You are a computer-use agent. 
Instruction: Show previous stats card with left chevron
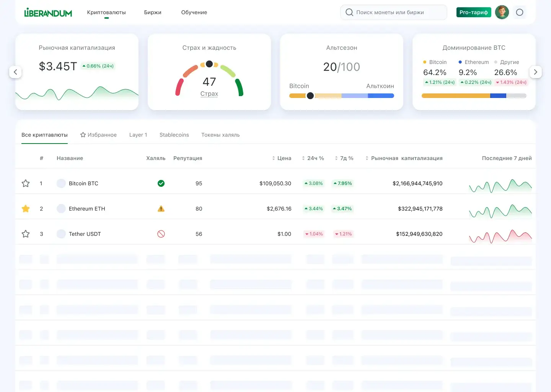(15, 72)
